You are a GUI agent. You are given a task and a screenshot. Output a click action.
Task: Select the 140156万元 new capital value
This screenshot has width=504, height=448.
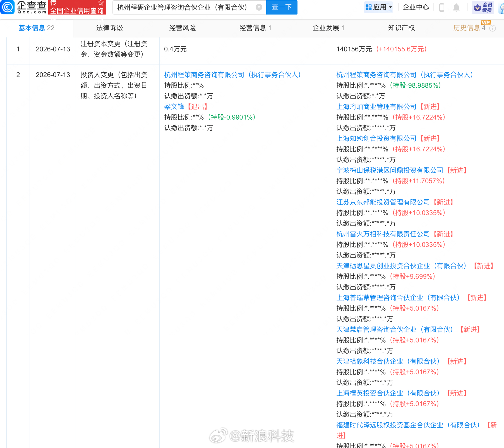(354, 49)
